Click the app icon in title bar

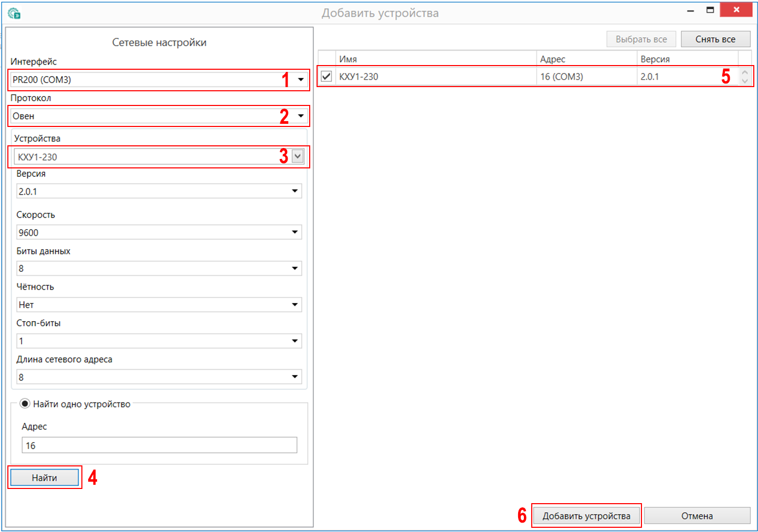(x=14, y=13)
